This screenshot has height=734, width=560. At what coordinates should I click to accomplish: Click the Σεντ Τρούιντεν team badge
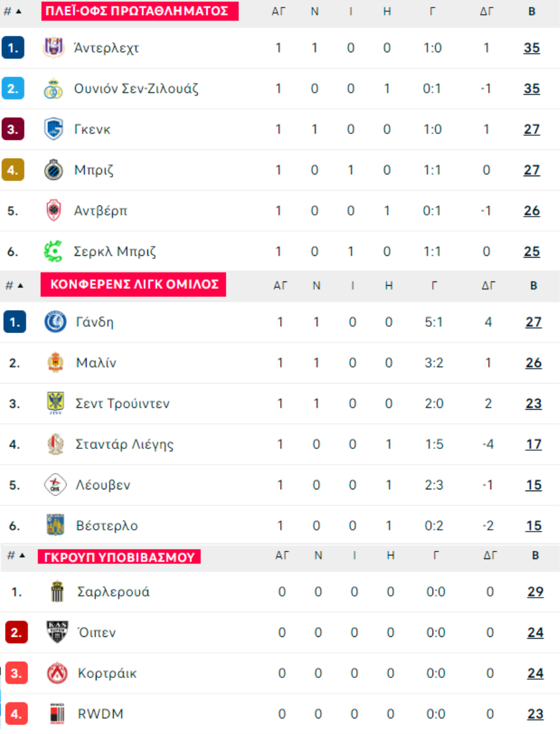coord(55,403)
